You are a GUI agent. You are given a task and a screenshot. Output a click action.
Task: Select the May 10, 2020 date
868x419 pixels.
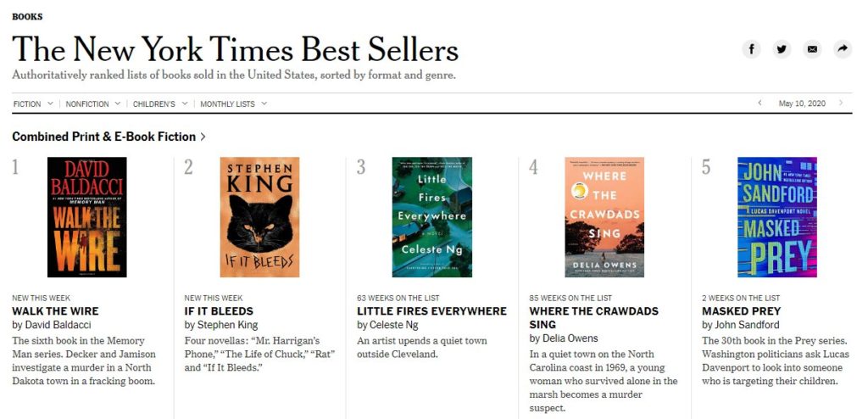tap(802, 103)
